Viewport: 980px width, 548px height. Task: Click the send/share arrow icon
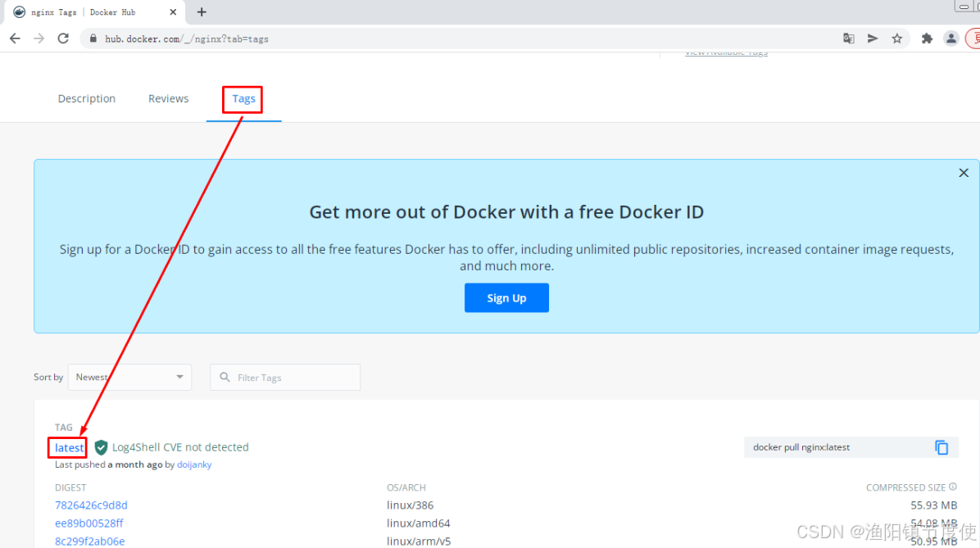pos(873,38)
